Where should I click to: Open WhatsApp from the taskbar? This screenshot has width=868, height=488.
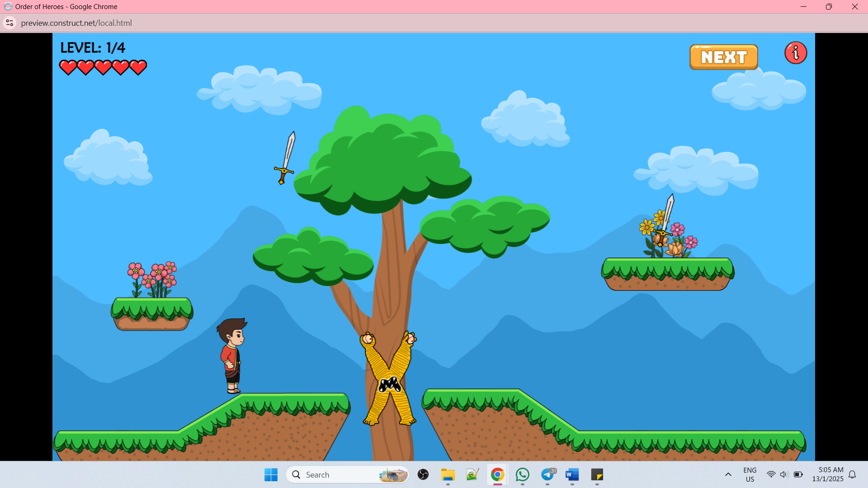(x=523, y=474)
